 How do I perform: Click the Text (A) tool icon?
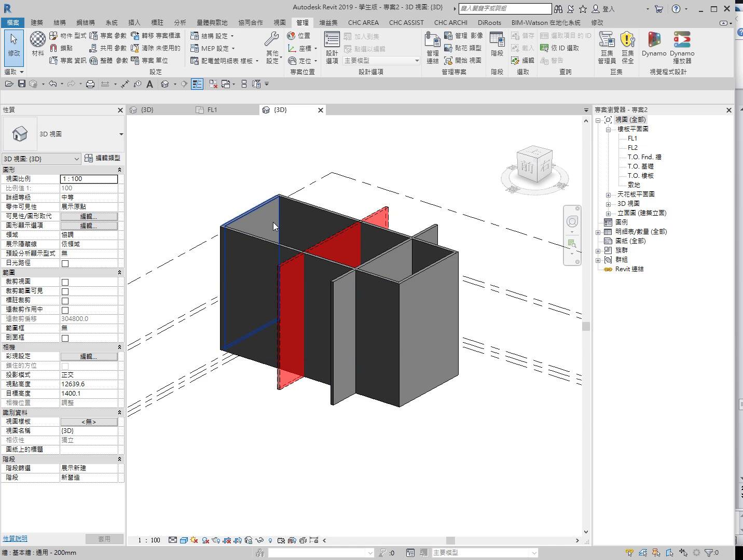click(x=150, y=83)
